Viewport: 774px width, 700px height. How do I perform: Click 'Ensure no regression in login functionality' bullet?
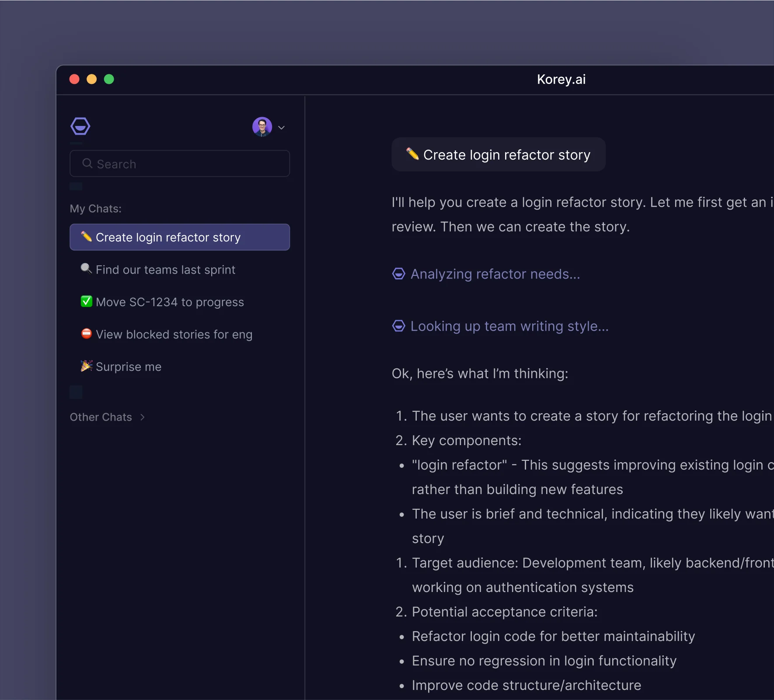click(x=544, y=661)
